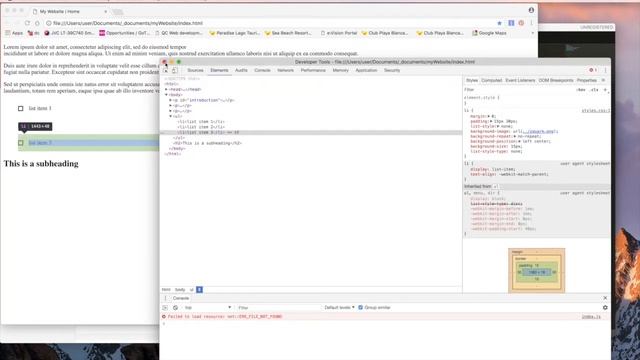This screenshot has width=640, height=360.
Task: Open the Properties sidebar tab
Action: coord(587,80)
